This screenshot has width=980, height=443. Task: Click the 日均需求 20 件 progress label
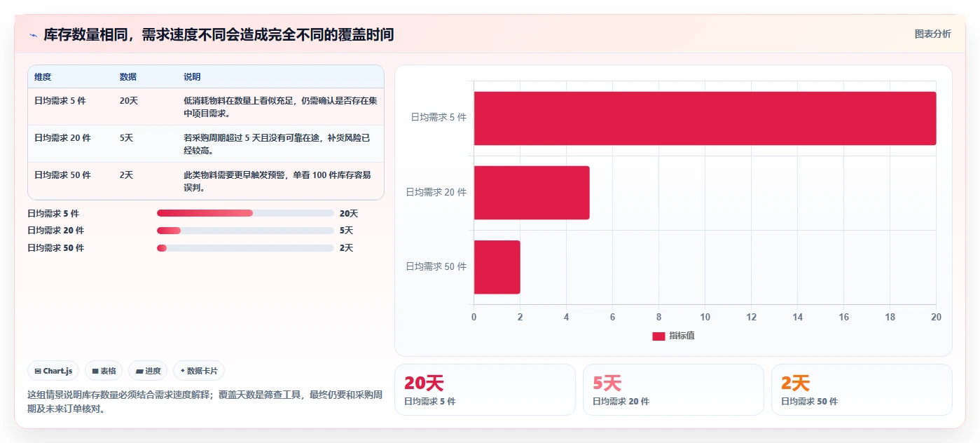coord(55,231)
